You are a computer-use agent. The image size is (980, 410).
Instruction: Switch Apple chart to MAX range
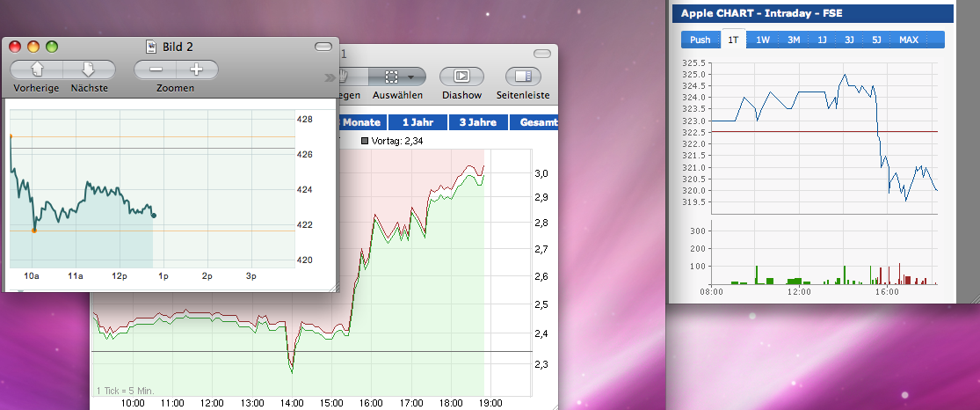(x=909, y=40)
